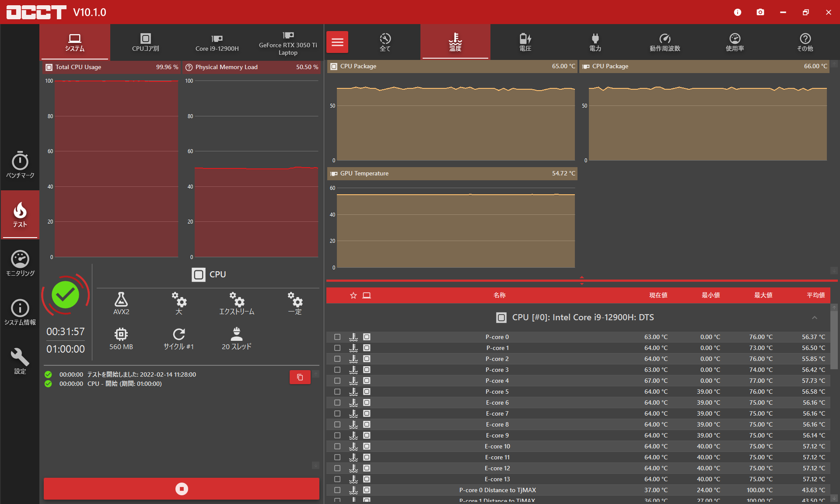This screenshot has height=504, width=840.
Task: Check the E-core 9 row checkbox
Action: [x=337, y=435]
